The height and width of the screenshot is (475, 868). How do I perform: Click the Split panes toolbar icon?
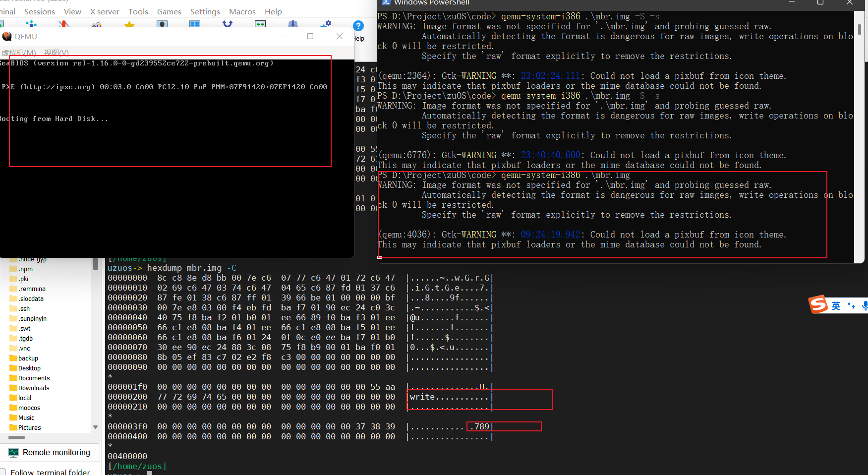195,24
